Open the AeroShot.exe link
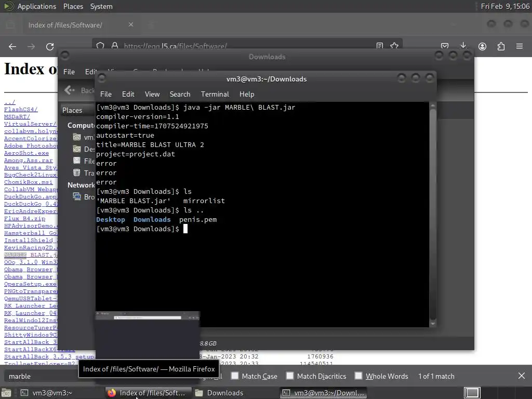The height and width of the screenshot is (399, 532). (26, 153)
